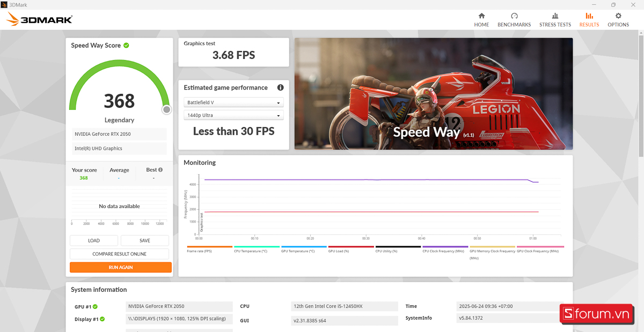
Task: Open the Battlefield V game dropdown
Action: click(234, 102)
